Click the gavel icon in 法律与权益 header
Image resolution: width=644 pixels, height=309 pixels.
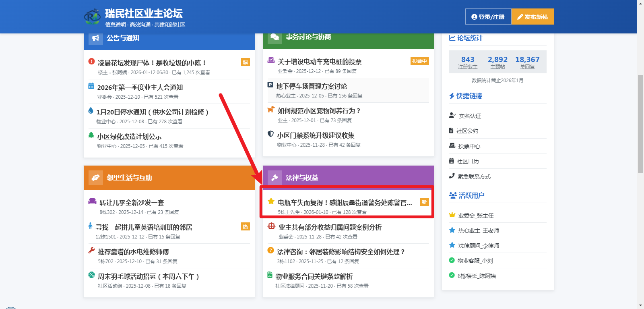(275, 178)
